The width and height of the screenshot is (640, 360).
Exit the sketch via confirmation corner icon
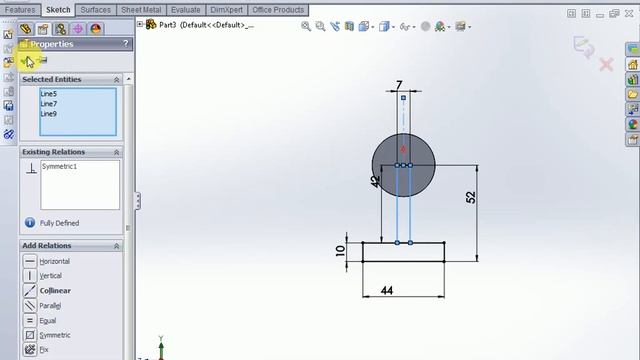pyautogui.click(x=584, y=46)
